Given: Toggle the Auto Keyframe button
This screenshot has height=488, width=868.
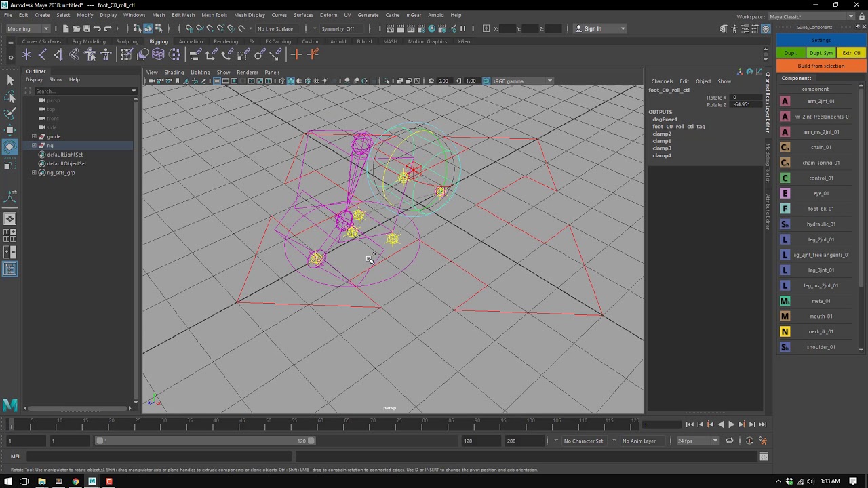Looking at the screenshot, I should coord(749,441).
